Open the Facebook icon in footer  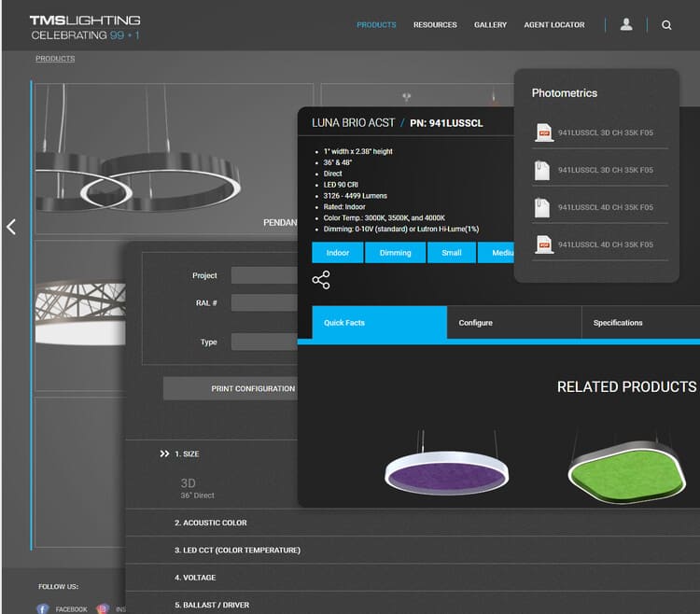pos(42,608)
